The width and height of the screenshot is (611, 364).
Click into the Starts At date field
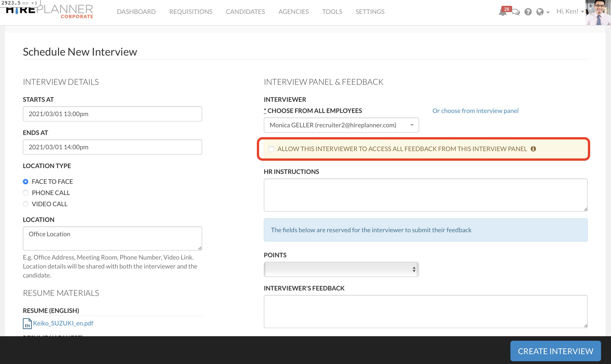[x=112, y=114]
